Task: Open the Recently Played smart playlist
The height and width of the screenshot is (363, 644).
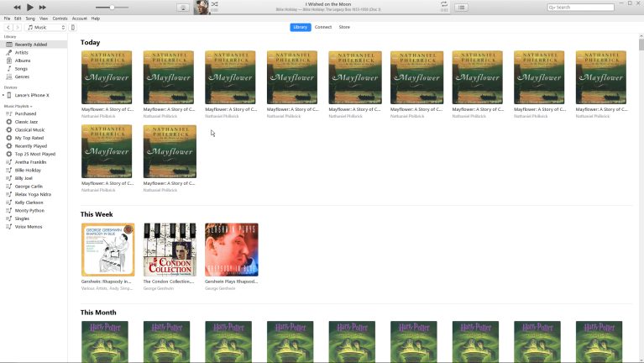Action: coord(34,146)
